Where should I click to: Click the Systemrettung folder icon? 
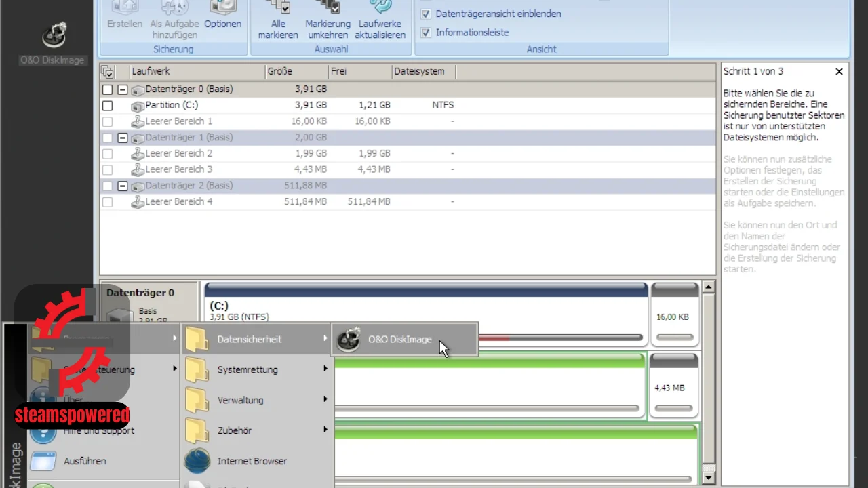click(197, 369)
